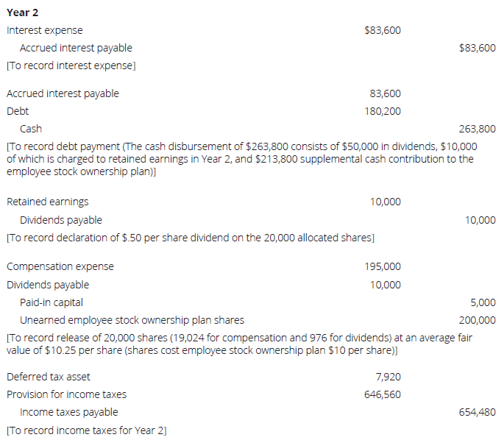Click the "Accrued interest payable" credit line label
The width and height of the screenshot is (504, 440).
[76, 48]
